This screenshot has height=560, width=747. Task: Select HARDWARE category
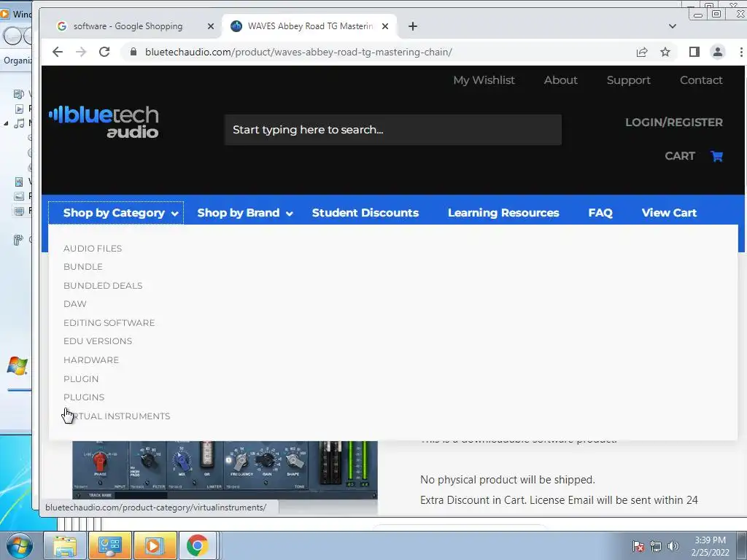tap(91, 360)
